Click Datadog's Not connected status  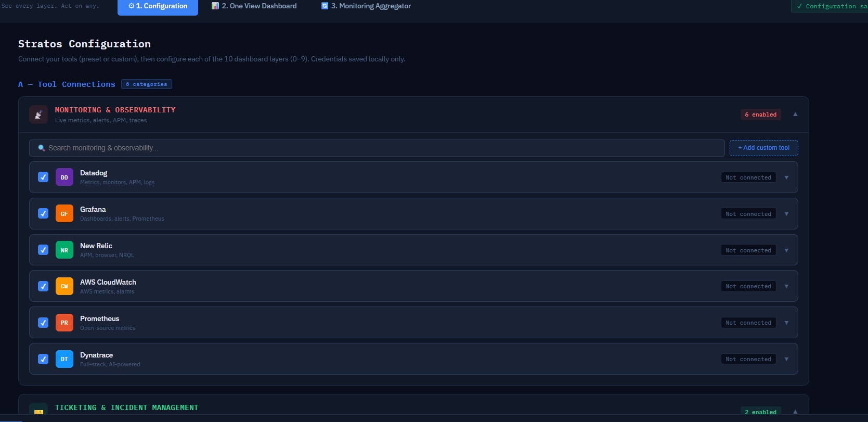coord(748,177)
